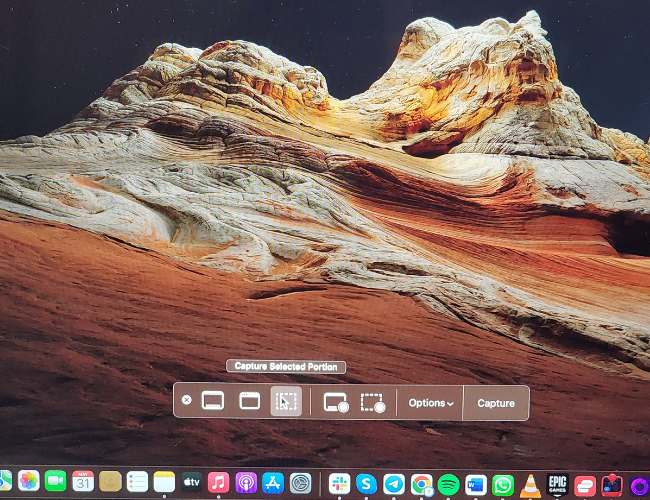
Task: Open Microsoft Word from dock
Action: pos(476,485)
